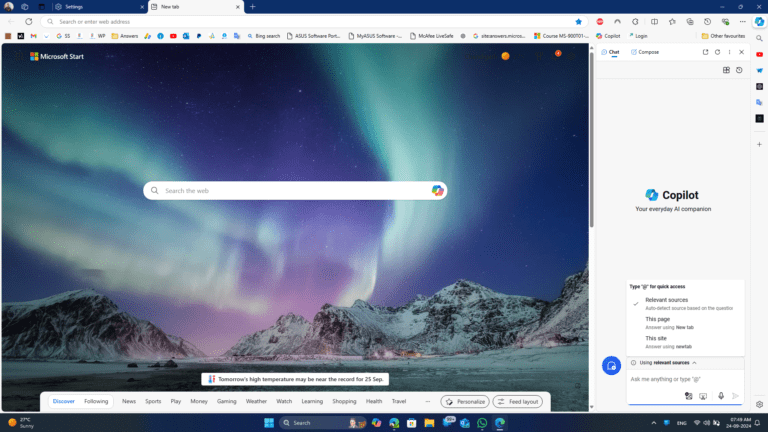Choose This page as the source
This screenshot has width=768, height=432.
click(657, 319)
